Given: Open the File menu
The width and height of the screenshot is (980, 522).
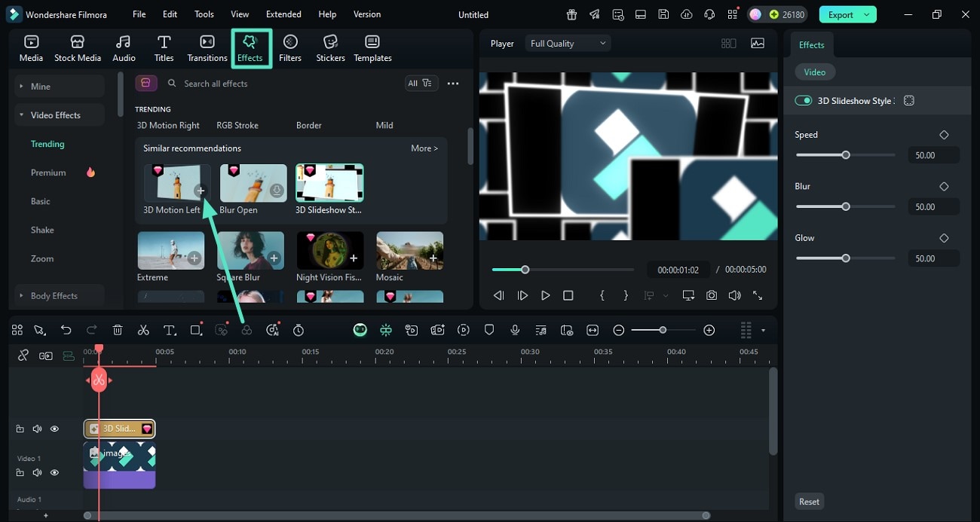Looking at the screenshot, I should 139,14.
